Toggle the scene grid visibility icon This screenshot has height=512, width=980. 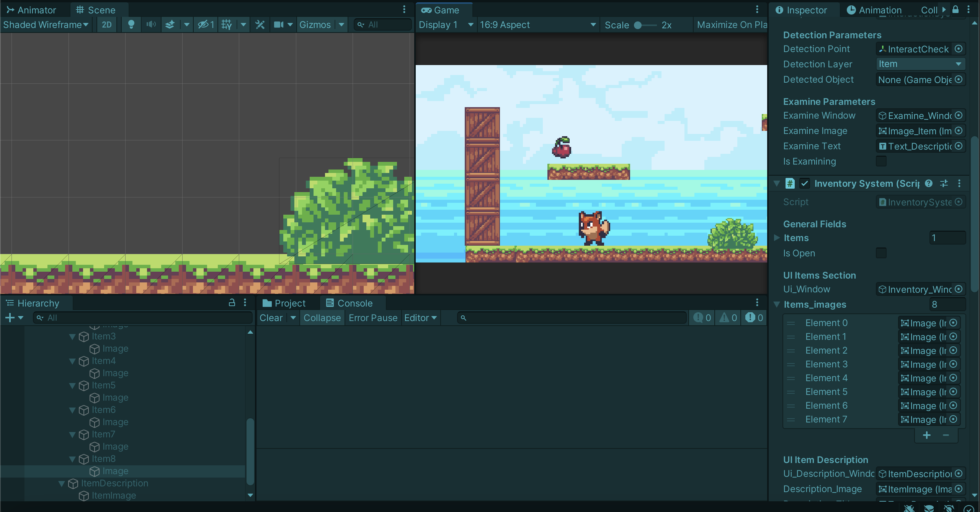coord(227,25)
